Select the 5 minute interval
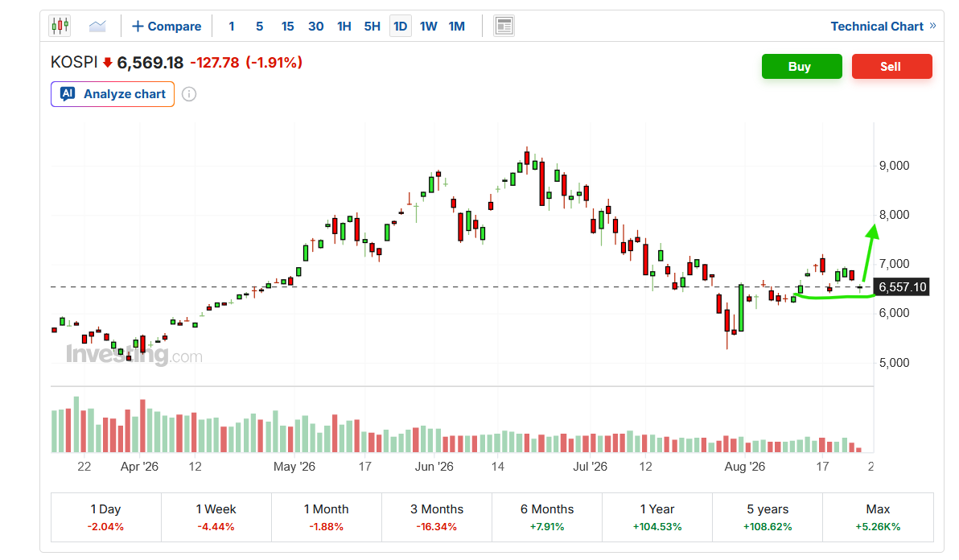Viewport: 959px width, 560px height. 259,27
